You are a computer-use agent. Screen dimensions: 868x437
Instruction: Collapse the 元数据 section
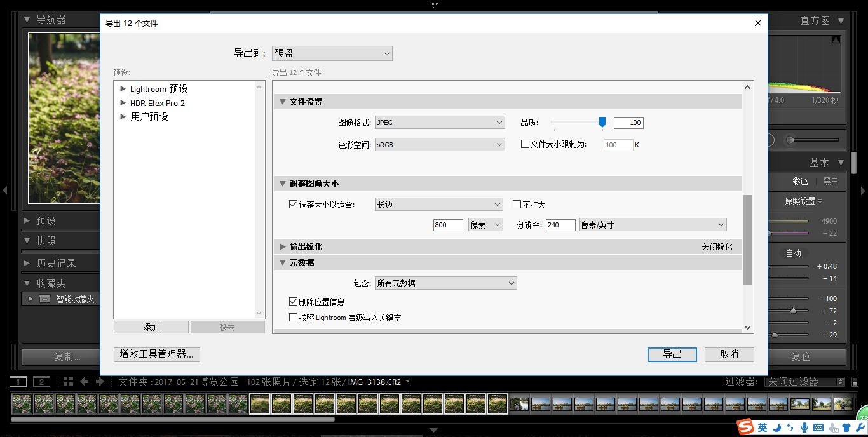[282, 262]
